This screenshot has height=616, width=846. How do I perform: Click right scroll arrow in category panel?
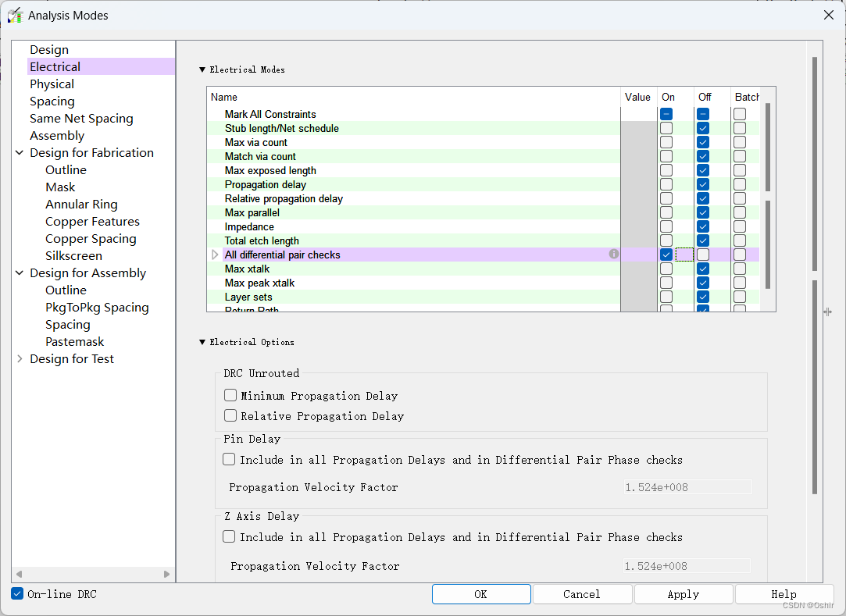167,574
